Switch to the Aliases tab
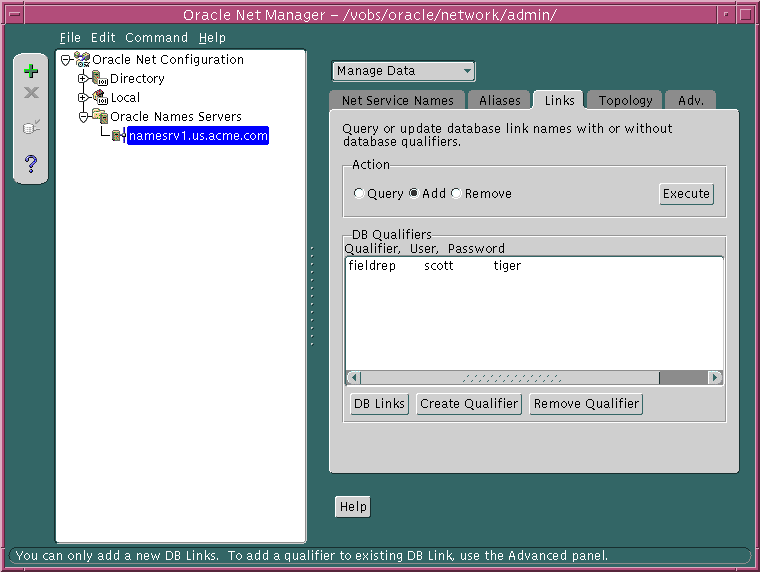The image size is (760, 572). (499, 100)
